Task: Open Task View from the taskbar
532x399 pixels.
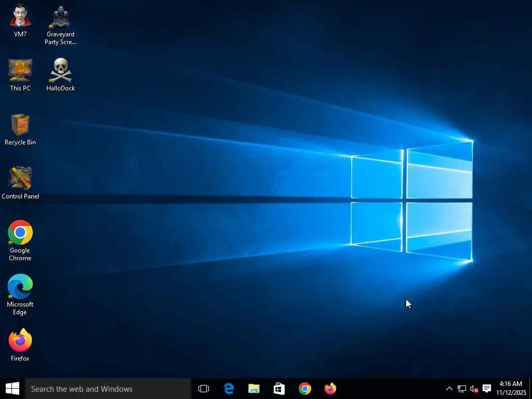Action: click(204, 389)
